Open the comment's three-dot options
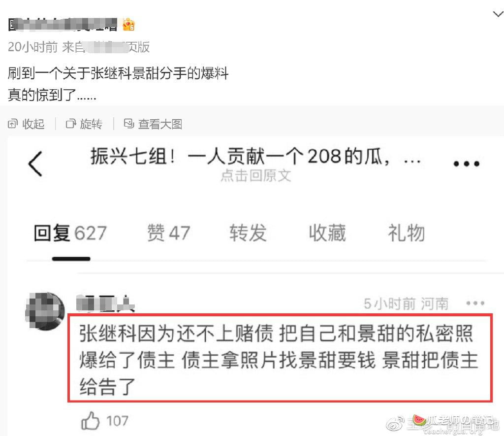Screen dimensions: 504x436 pos(475,303)
